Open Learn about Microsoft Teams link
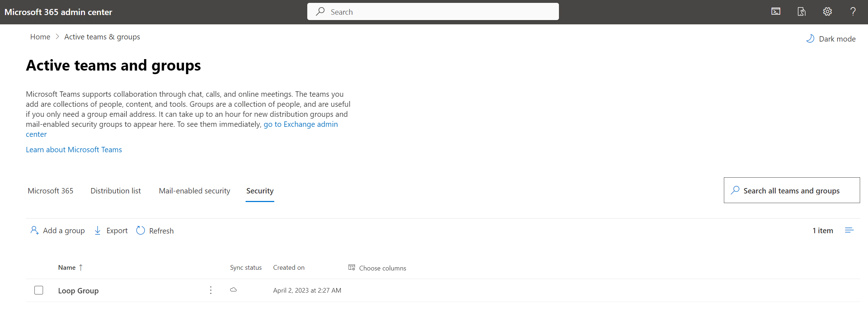The width and height of the screenshot is (868, 312). click(x=74, y=150)
